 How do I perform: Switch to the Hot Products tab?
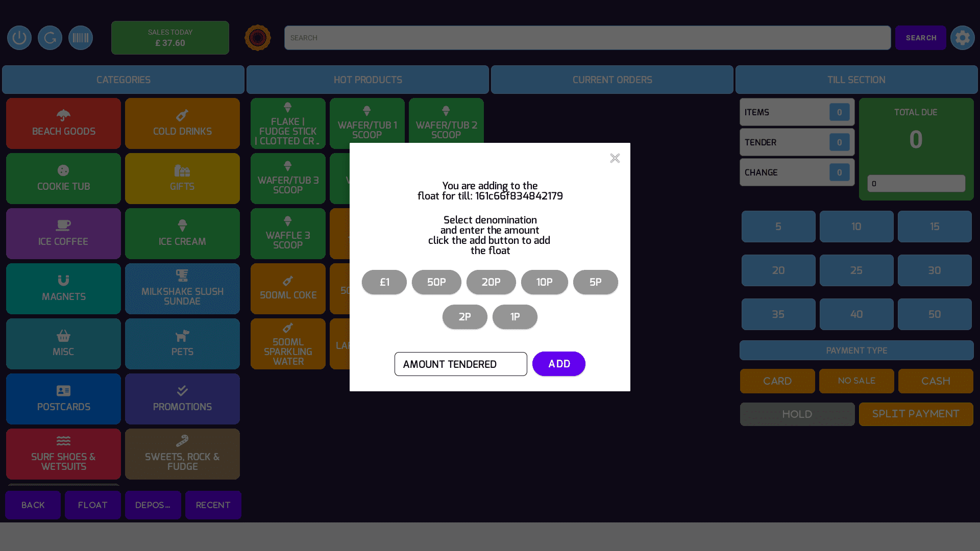coord(367,80)
